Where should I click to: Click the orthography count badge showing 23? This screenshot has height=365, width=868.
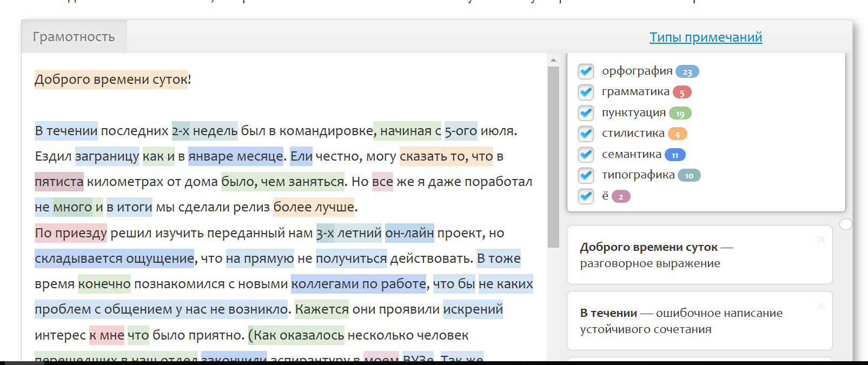tap(687, 72)
